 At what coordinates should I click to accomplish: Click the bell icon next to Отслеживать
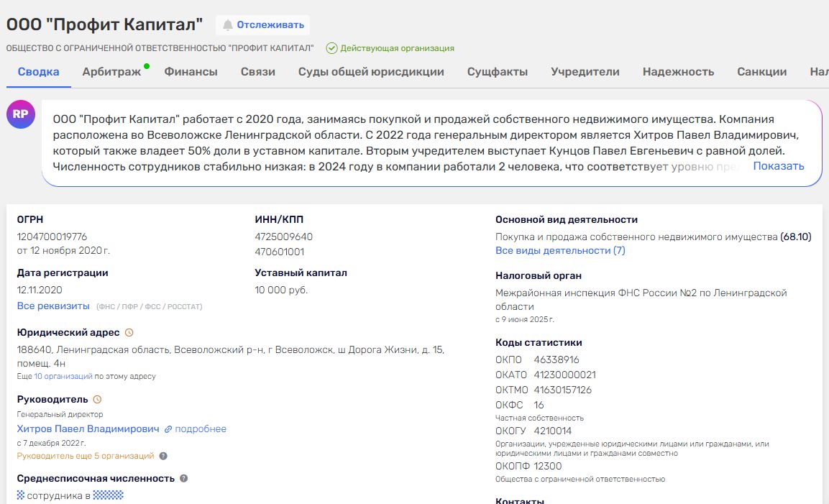pyautogui.click(x=227, y=25)
